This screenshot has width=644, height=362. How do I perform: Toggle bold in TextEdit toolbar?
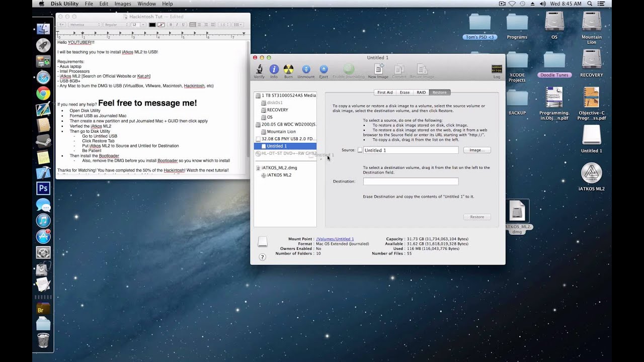click(x=170, y=24)
